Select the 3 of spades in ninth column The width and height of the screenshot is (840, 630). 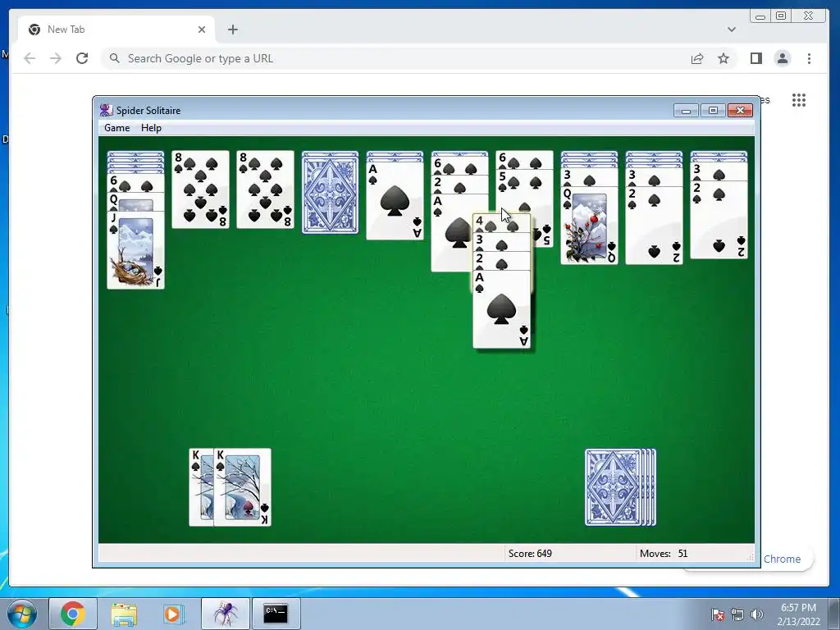pyautogui.click(x=654, y=176)
